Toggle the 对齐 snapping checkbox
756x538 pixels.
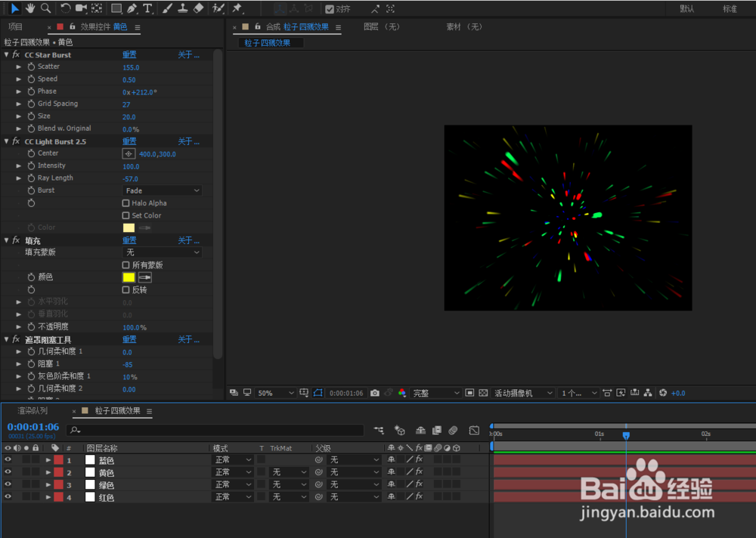click(330, 9)
